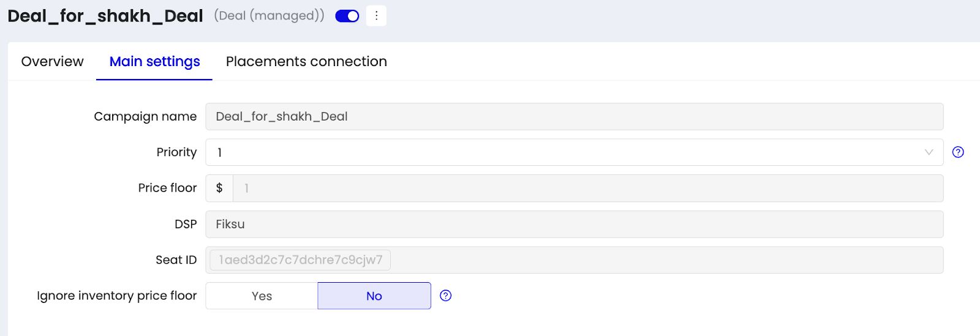Click the help icon beside Priority

(x=958, y=152)
